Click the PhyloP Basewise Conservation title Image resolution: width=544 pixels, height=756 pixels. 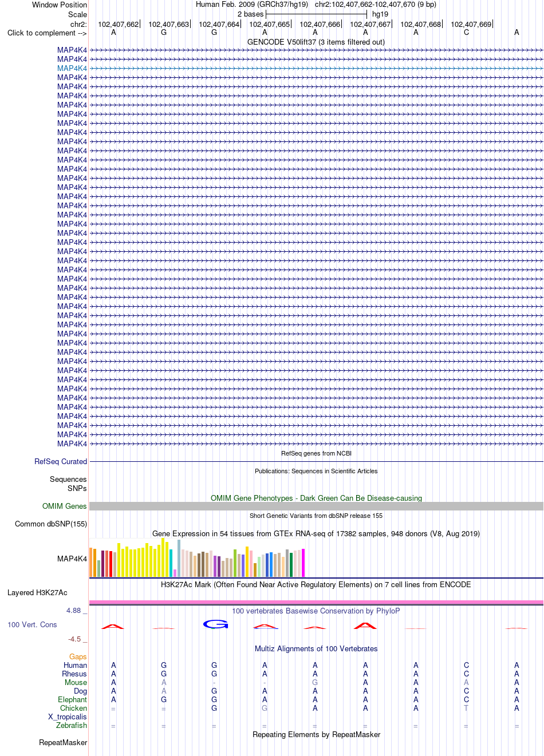[316, 611]
